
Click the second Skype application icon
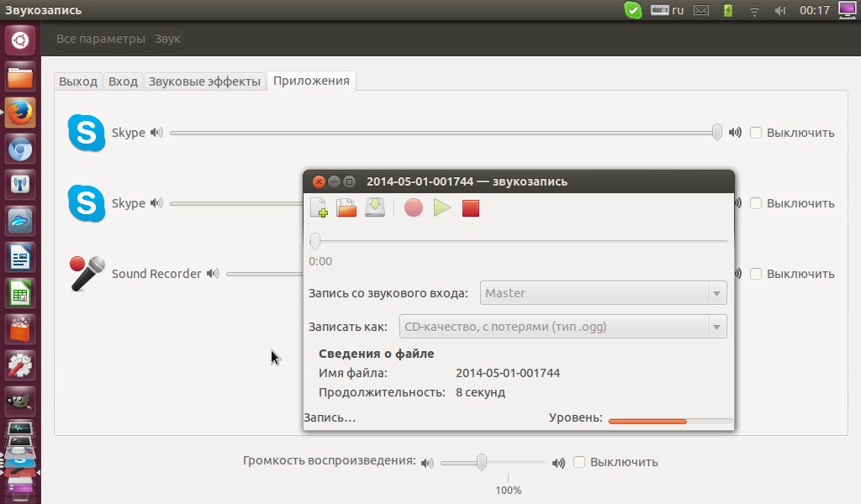(87, 203)
